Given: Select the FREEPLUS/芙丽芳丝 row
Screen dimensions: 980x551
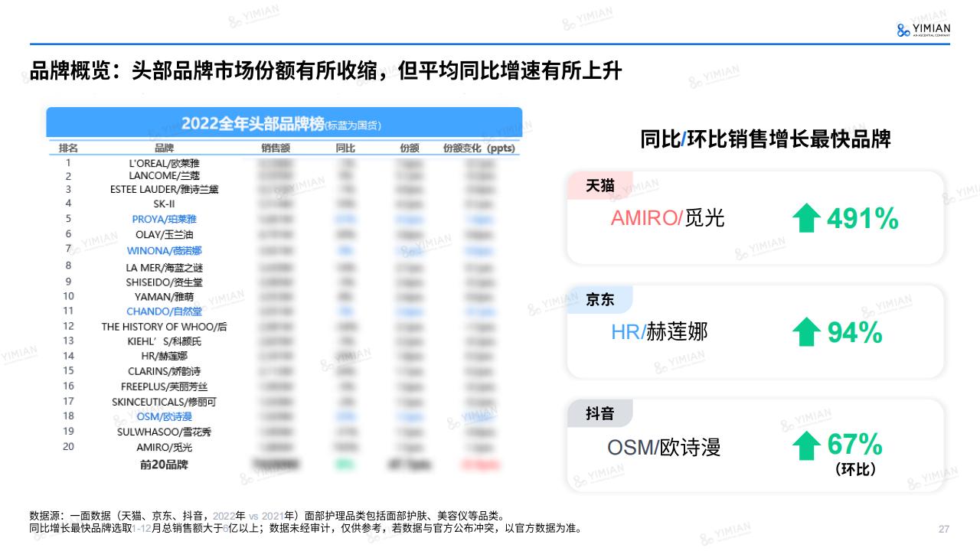Looking at the screenshot, I should [283, 386].
